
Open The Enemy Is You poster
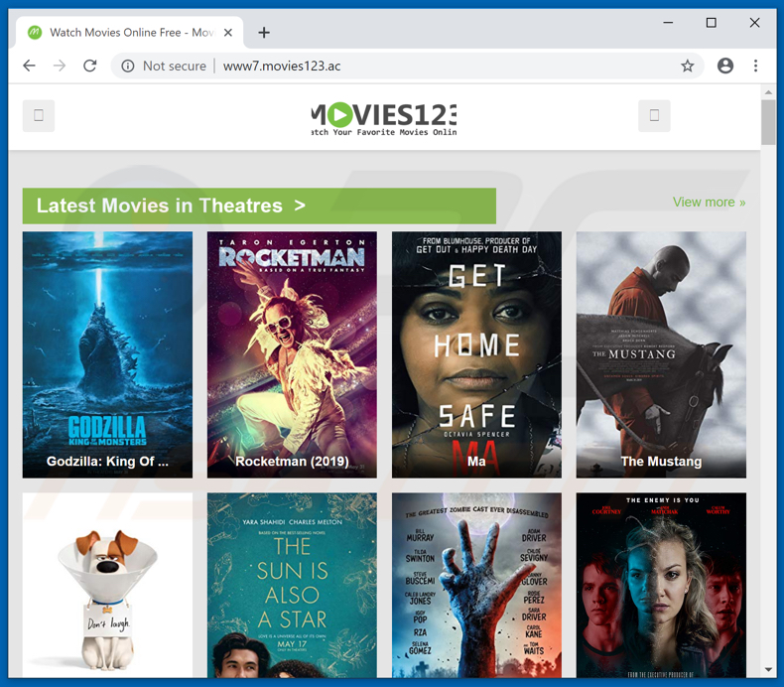point(661,586)
